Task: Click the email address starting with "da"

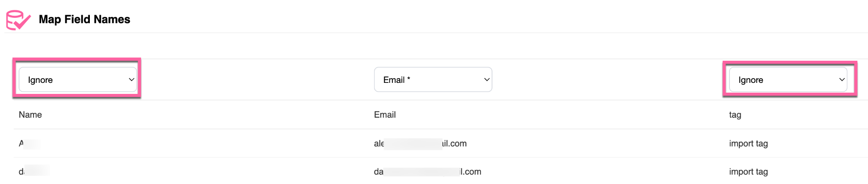Action: (x=427, y=172)
